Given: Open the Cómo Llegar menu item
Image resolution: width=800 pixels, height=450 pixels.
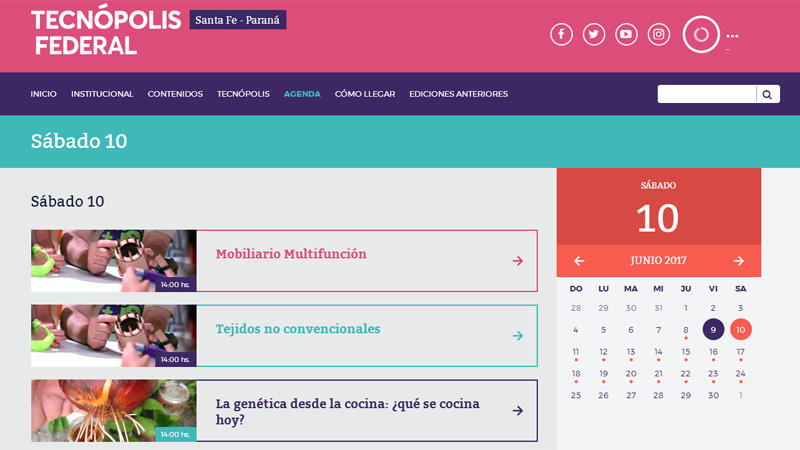Looking at the screenshot, I should 365,94.
